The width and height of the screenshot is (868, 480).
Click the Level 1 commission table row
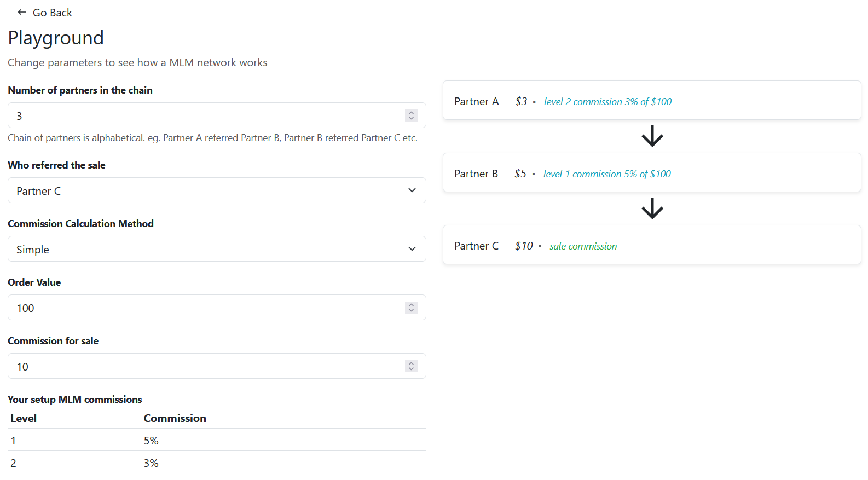point(216,441)
